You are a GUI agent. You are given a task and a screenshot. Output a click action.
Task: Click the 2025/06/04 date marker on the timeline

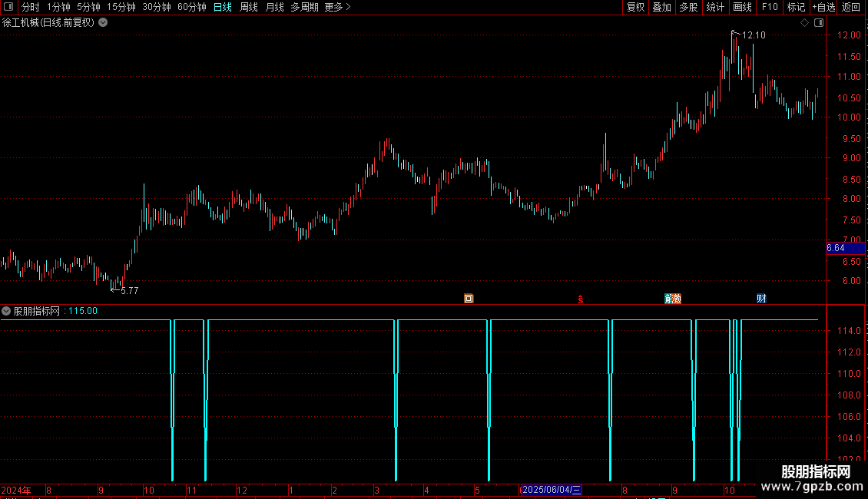[552, 490]
